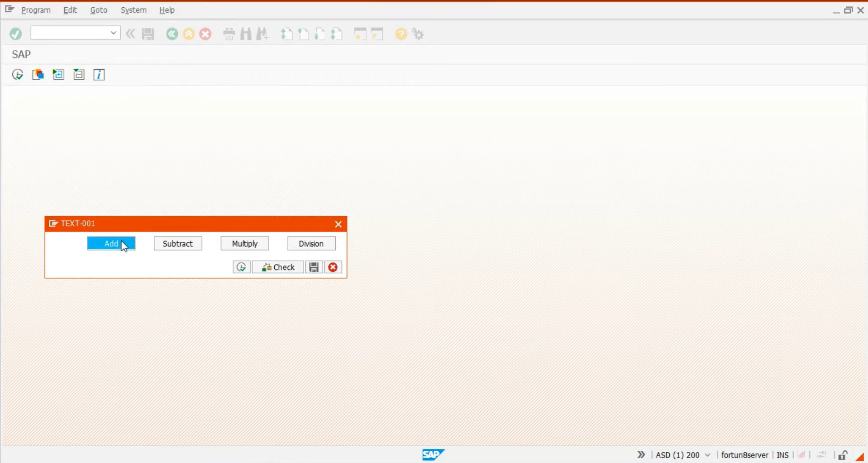Viewport: 868px width, 463px height.
Task: Click the green Back icon
Action: (172, 34)
